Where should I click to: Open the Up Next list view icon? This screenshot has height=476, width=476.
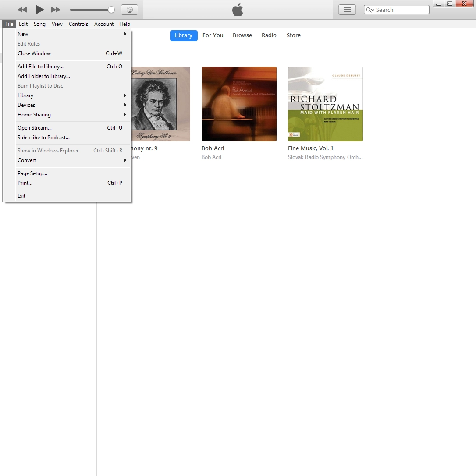coord(347,10)
